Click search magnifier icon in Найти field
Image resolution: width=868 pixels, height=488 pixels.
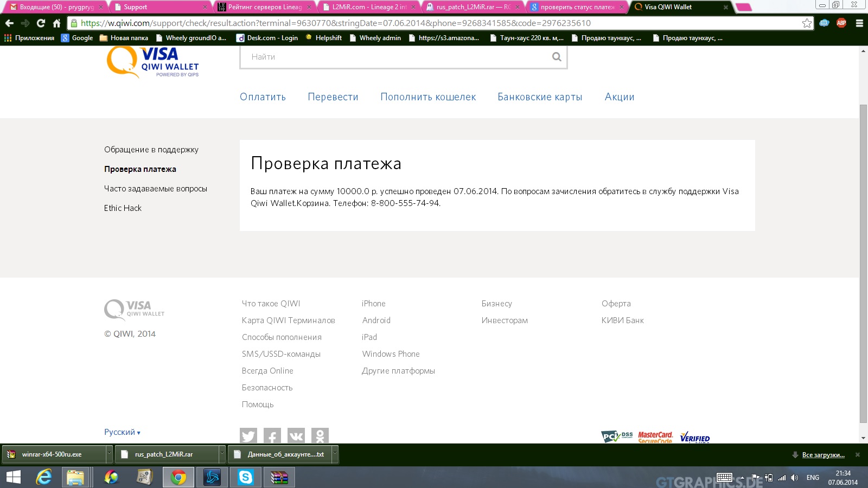(x=557, y=56)
